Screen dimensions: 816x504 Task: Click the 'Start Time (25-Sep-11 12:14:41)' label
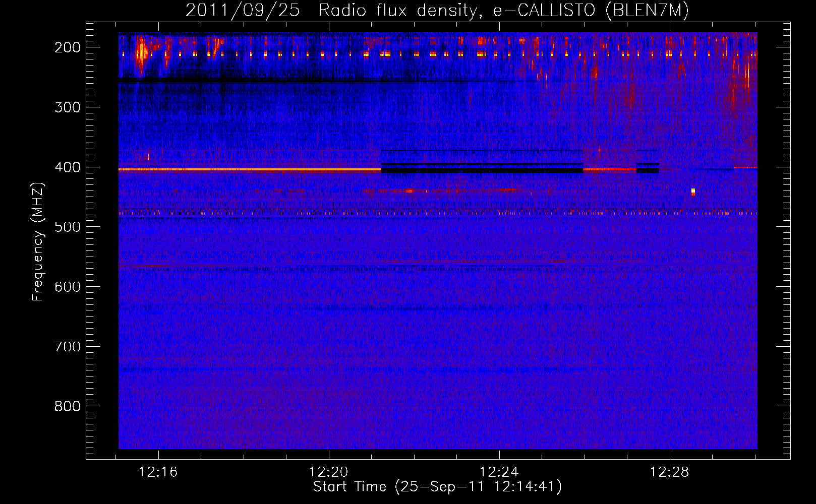tap(437, 487)
